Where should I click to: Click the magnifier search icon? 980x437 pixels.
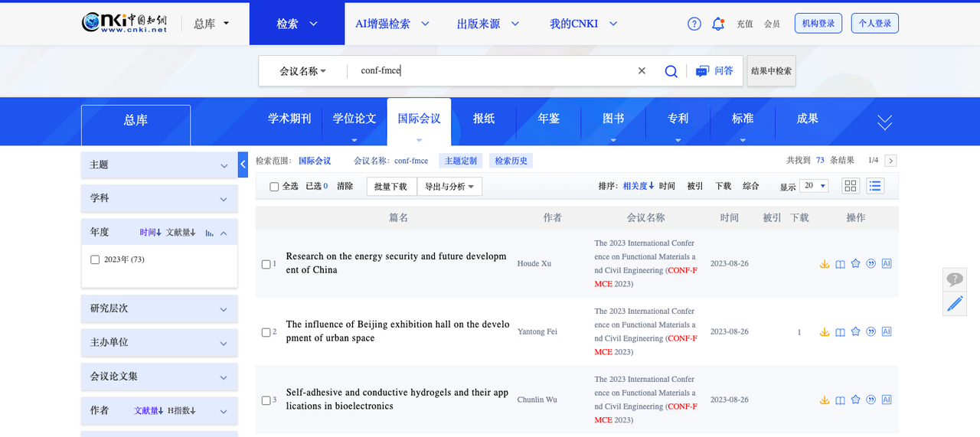(671, 71)
